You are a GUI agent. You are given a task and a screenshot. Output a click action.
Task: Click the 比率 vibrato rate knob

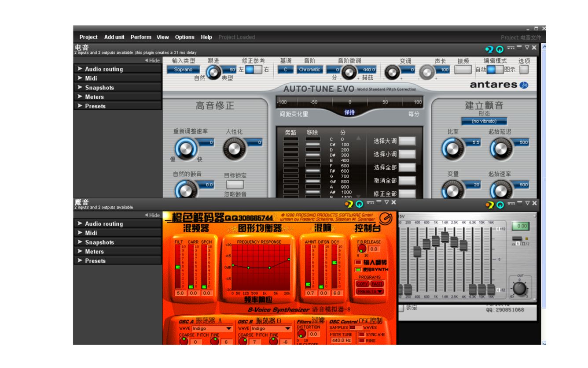click(x=453, y=149)
